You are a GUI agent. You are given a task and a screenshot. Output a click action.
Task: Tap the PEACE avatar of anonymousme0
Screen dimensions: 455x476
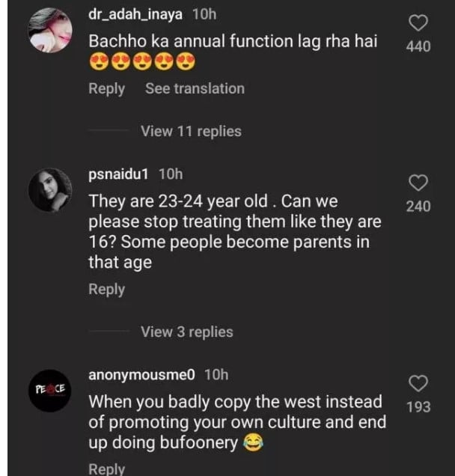(x=49, y=391)
